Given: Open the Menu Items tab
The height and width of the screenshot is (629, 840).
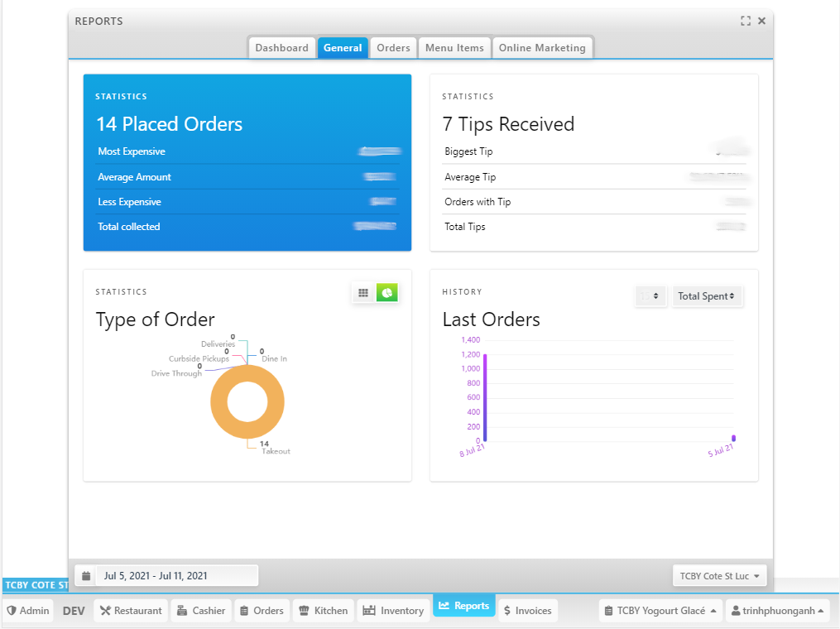Looking at the screenshot, I should 454,48.
